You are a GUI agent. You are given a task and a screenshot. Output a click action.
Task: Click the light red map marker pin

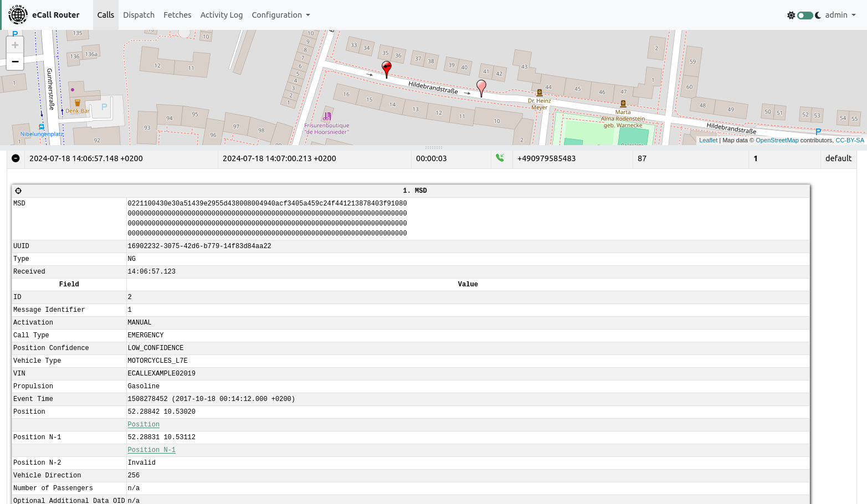coord(481,87)
